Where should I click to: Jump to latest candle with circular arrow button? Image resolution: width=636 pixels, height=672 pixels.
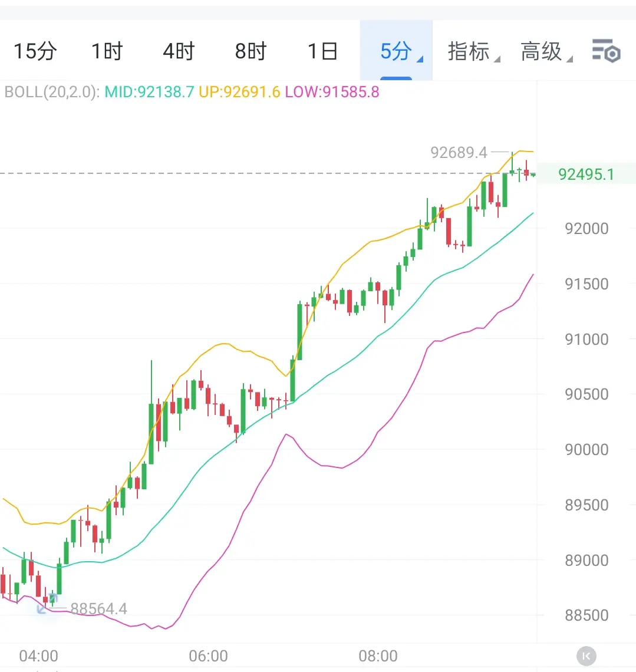586,656
